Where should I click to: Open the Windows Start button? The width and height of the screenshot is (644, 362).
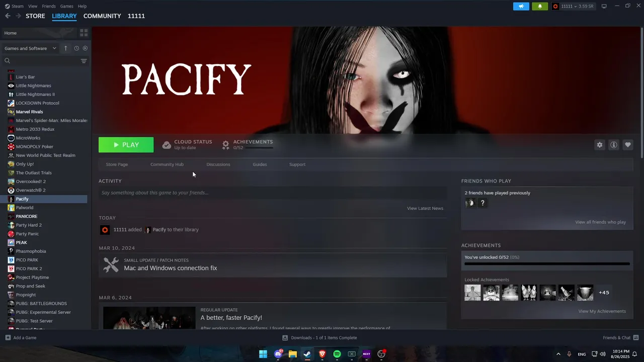pos(263,354)
